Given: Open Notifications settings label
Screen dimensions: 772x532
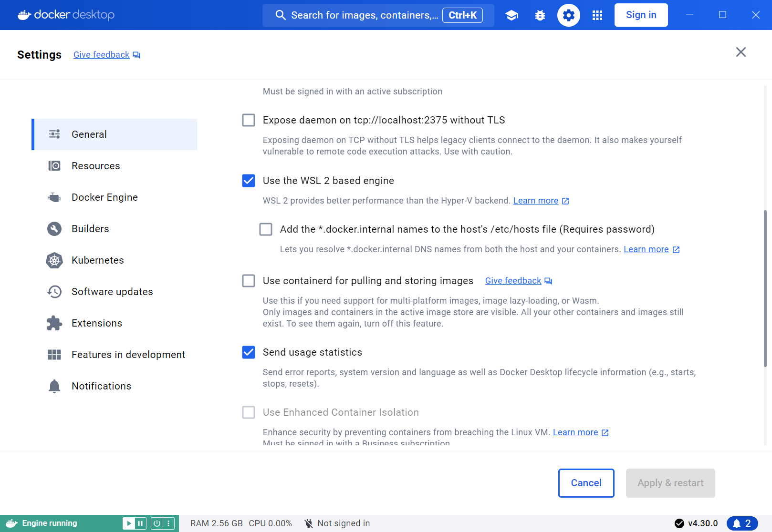Looking at the screenshot, I should (x=101, y=386).
